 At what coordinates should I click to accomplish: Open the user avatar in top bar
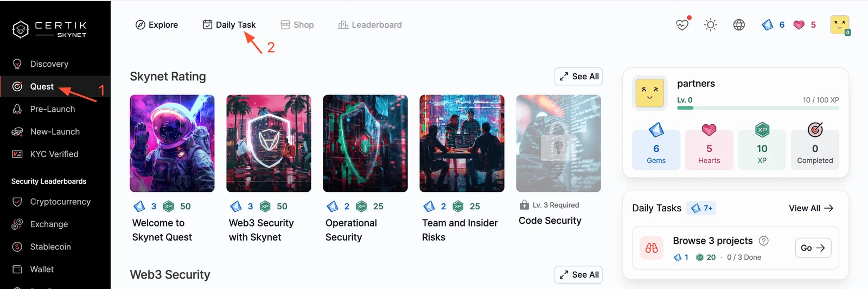(840, 25)
